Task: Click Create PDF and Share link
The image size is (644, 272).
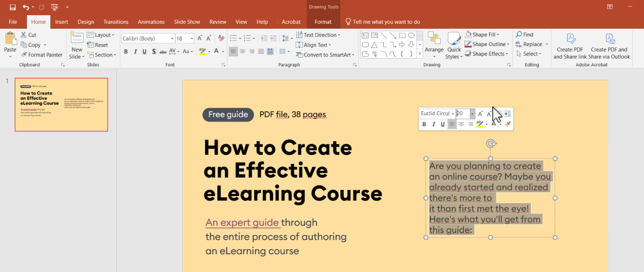Action: coord(570,47)
